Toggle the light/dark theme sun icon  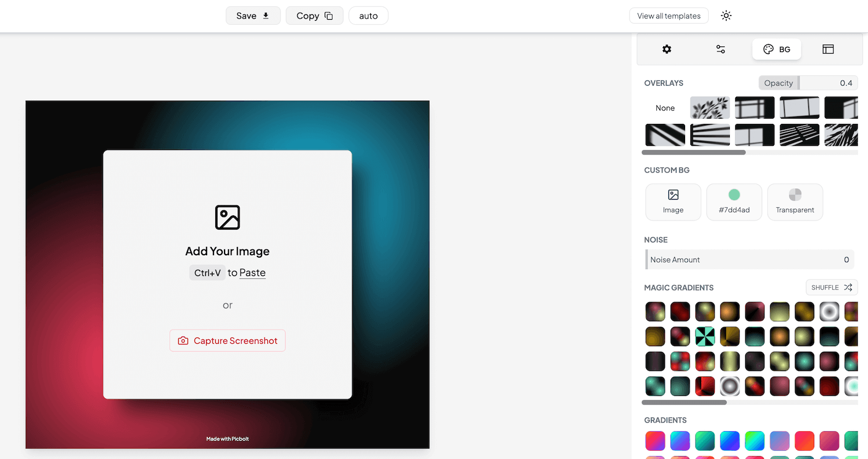pyautogui.click(x=726, y=16)
